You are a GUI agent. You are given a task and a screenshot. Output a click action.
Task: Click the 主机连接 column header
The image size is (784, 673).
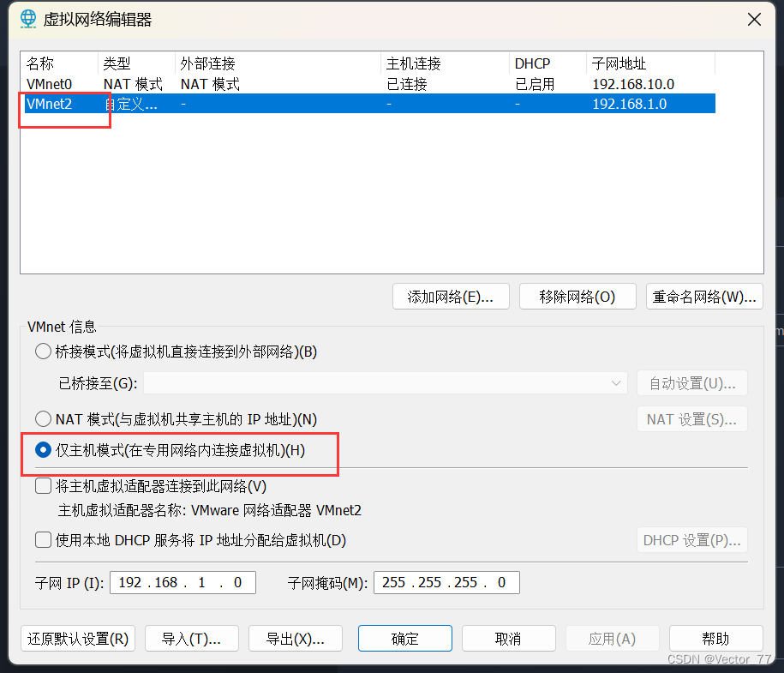(x=445, y=63)
